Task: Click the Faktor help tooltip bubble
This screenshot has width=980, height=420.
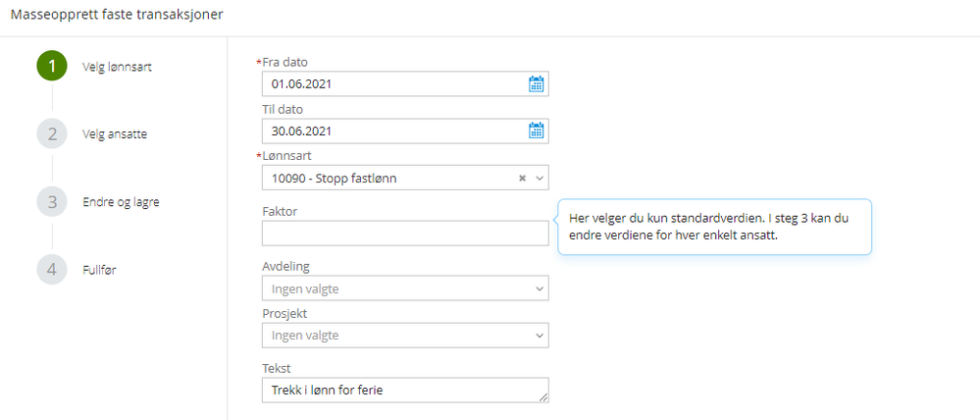Action: tap(714, 228)
